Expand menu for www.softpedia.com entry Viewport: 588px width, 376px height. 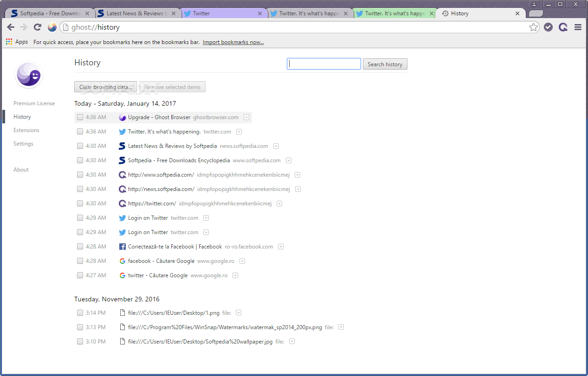(x=289, y=160)
